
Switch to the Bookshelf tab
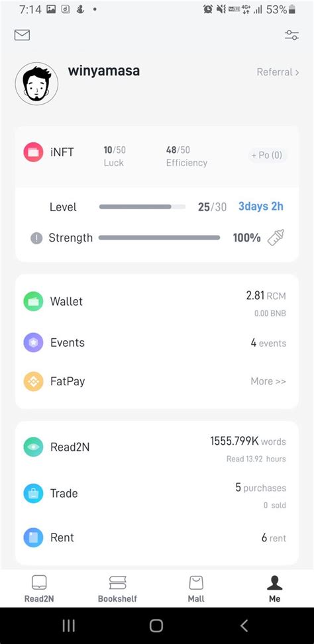click(x=117, y=588)
